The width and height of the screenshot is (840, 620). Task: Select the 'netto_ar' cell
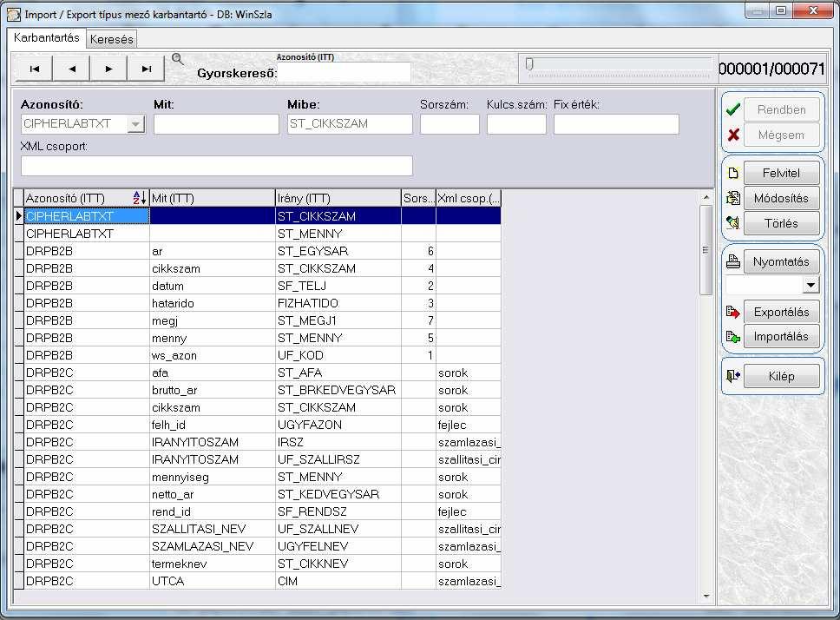point(212,494)
